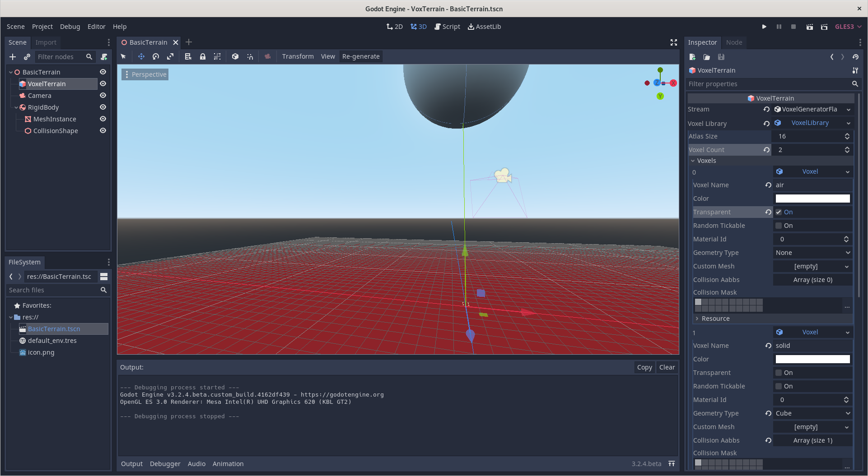868x476 pixels.
Task: Clear the Output log
Action: [667, 367]
